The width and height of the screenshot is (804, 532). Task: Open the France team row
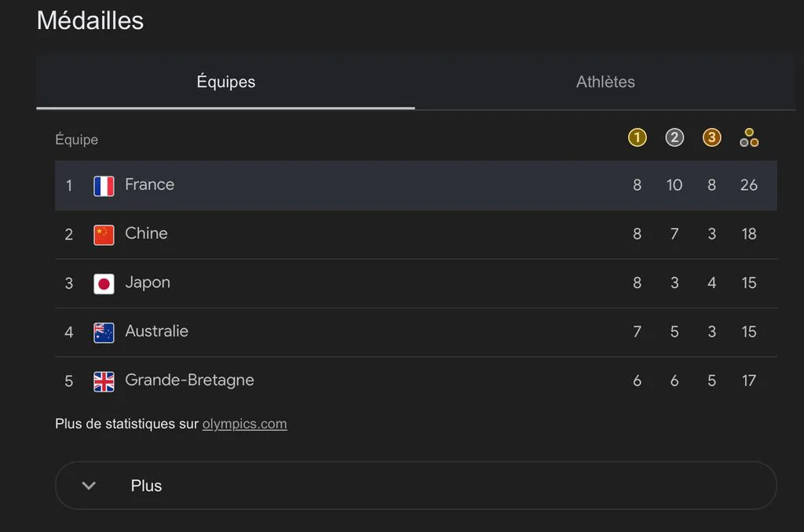click(x=416, y=185)
